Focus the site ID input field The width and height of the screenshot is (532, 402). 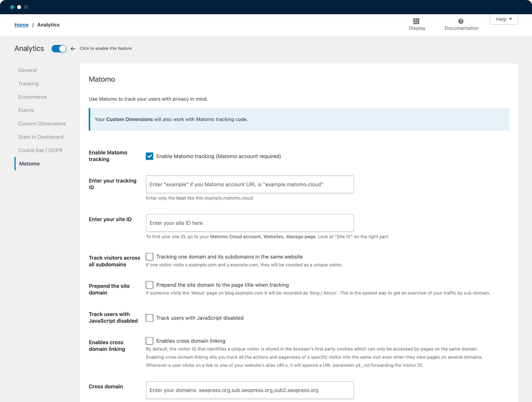250,223
